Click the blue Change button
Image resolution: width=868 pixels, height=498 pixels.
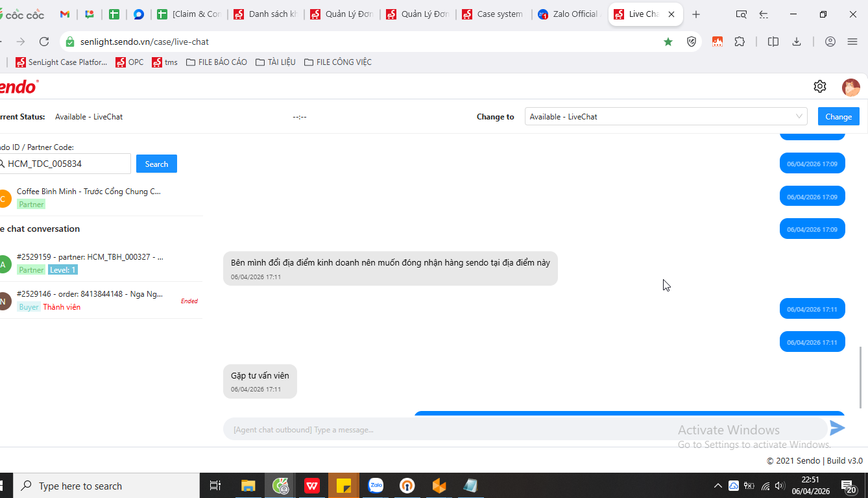pos(839,117)
